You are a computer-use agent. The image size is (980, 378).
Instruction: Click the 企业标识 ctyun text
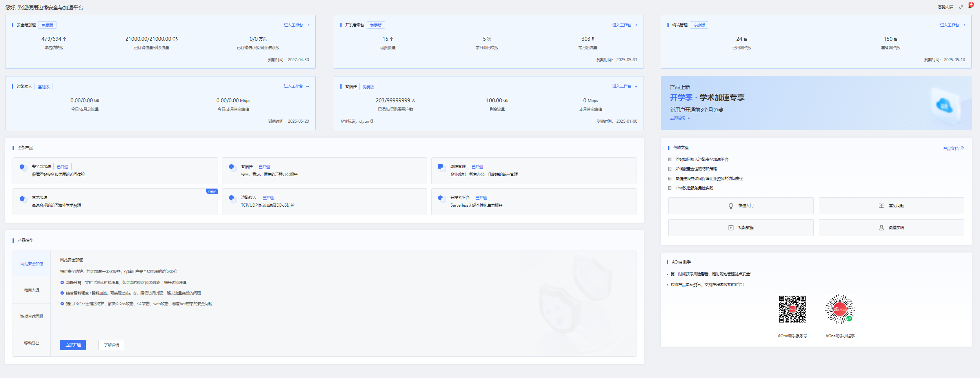point(355,122)
